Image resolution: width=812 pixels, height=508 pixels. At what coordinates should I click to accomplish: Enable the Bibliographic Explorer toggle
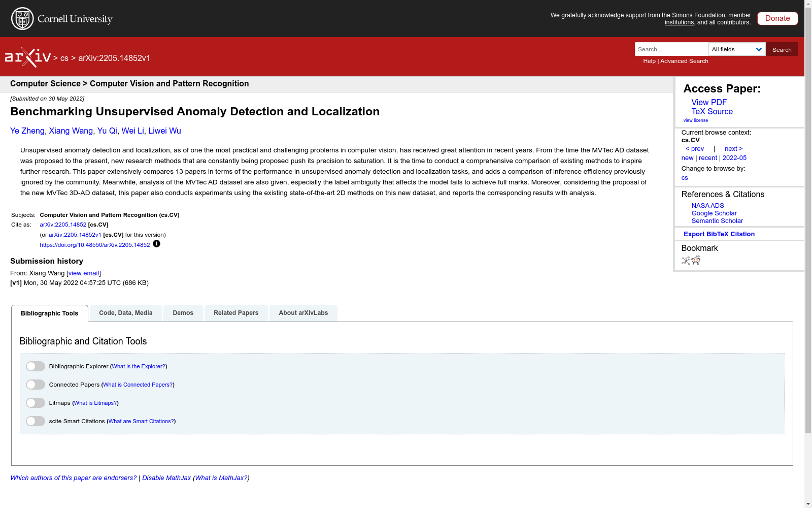pyautogui.click(x=36, y=366)
